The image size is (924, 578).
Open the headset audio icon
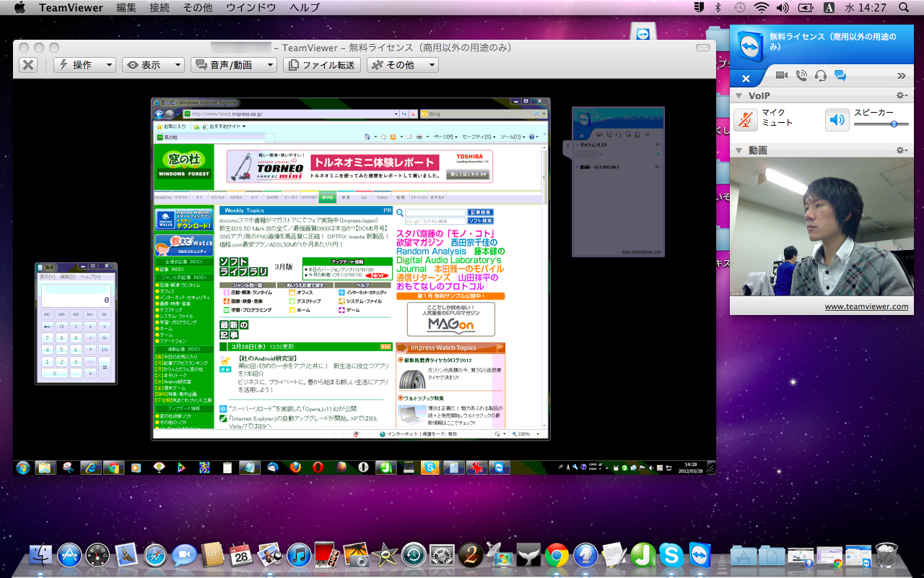(820, 76)
